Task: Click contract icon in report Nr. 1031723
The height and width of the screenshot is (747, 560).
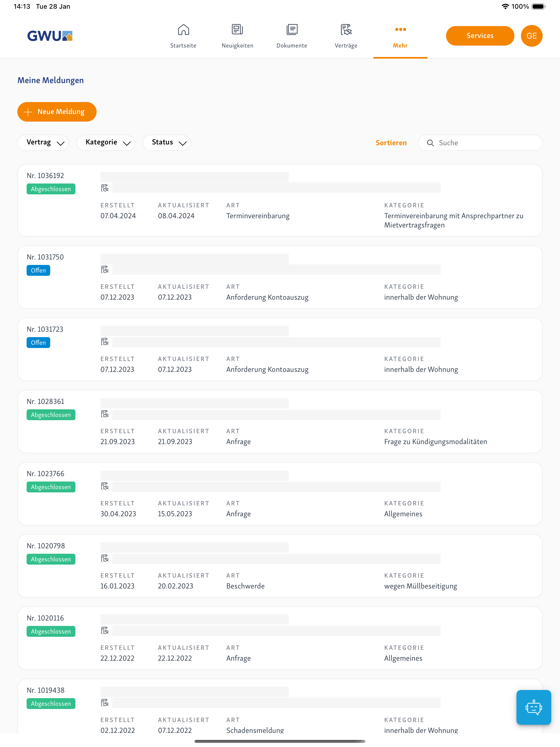Action: coord(105,342)
